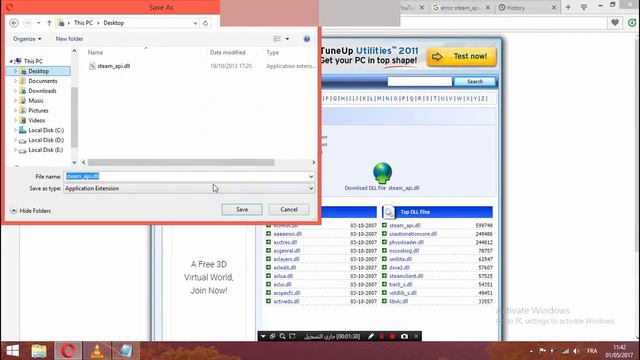Click the recorder magnifier zoom icon
The width and height of the screenshot is (640, 360).
point(282,336)
